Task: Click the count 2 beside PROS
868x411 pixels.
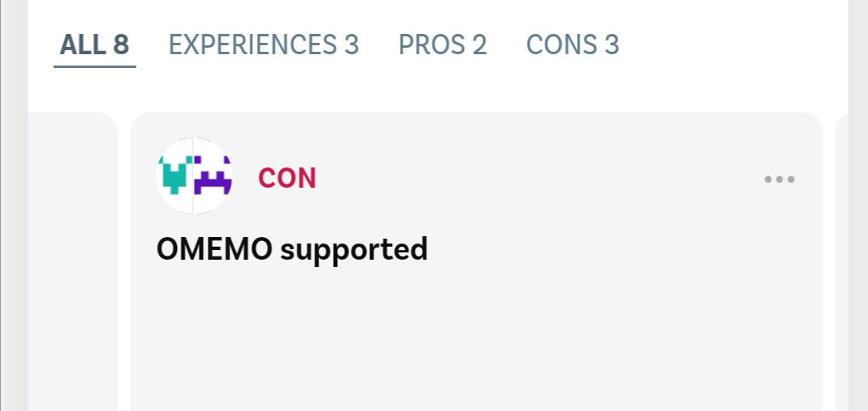Action: pyautogui.click(x=479, y=44)
